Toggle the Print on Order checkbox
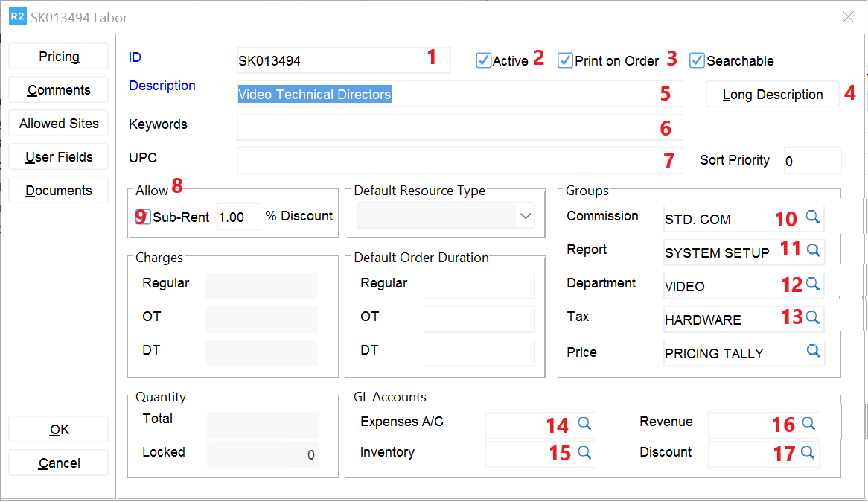868x502 pixels. click(x=566, y=60)
